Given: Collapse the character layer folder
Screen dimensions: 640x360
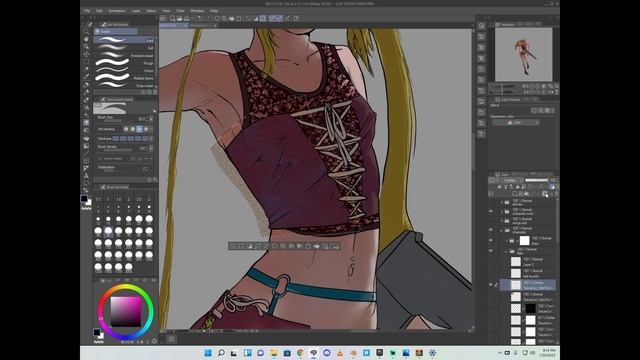Looking at the screenshot, I should [x=502, y=230].
